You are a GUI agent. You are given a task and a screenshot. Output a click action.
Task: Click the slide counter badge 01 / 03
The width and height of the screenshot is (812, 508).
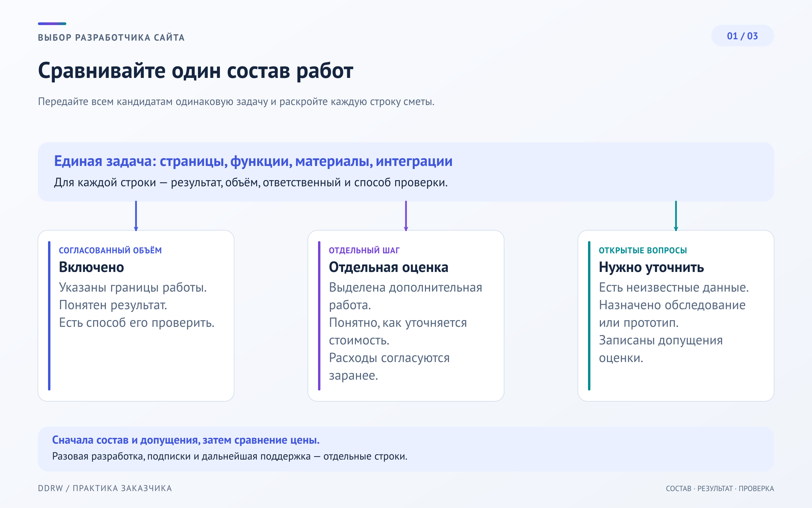742,36
